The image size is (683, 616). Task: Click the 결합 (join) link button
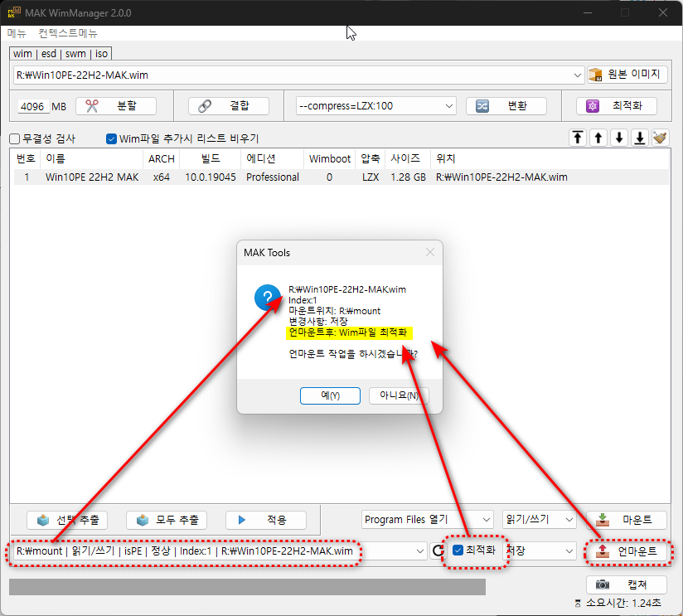coord(228,106)
